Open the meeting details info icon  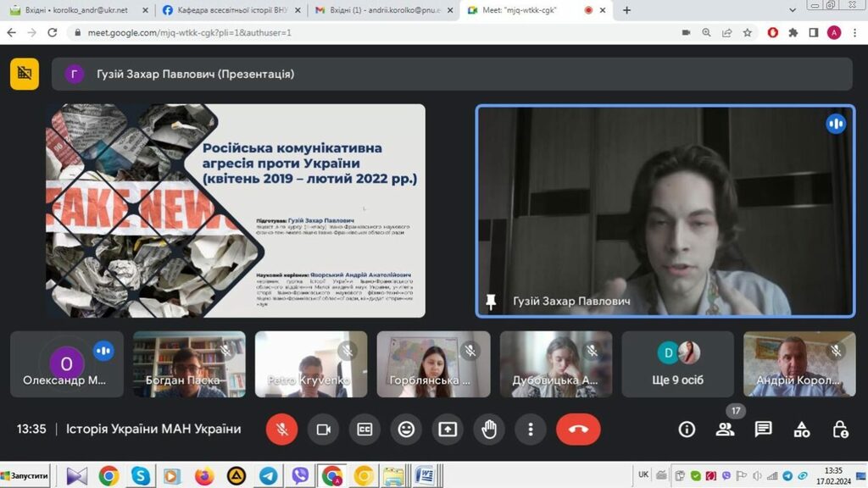pyautogui.click(x=687, y=430)
